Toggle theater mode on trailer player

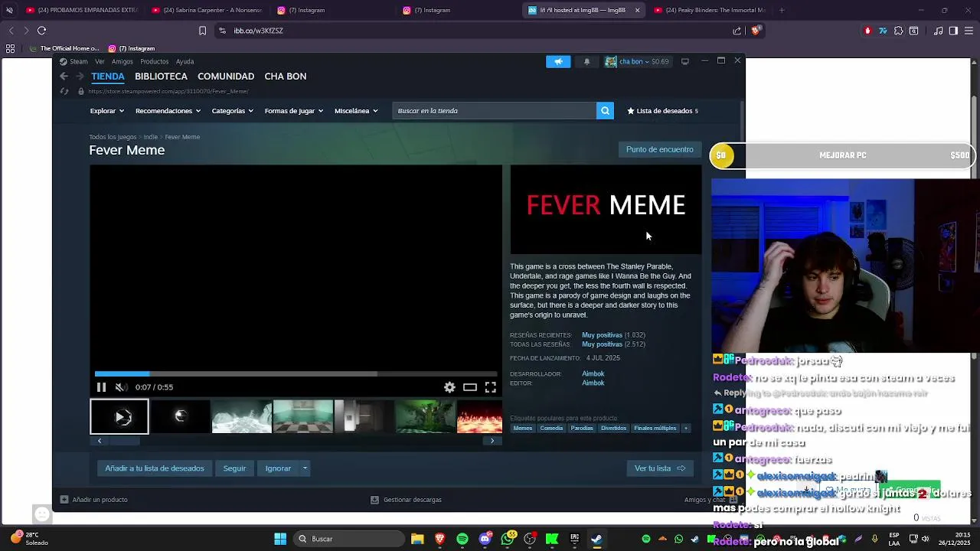tap(470, 387)
